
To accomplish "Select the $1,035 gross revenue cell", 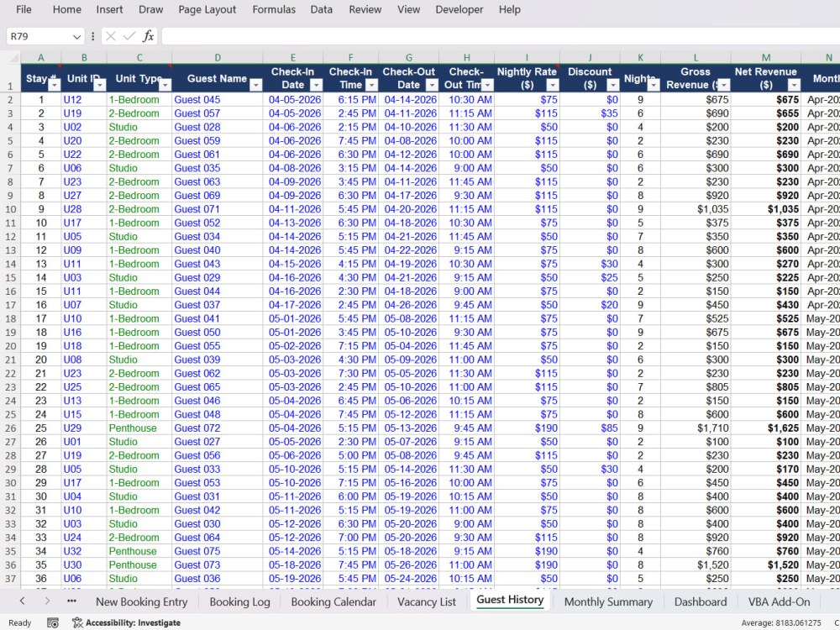I will [696, 209].
